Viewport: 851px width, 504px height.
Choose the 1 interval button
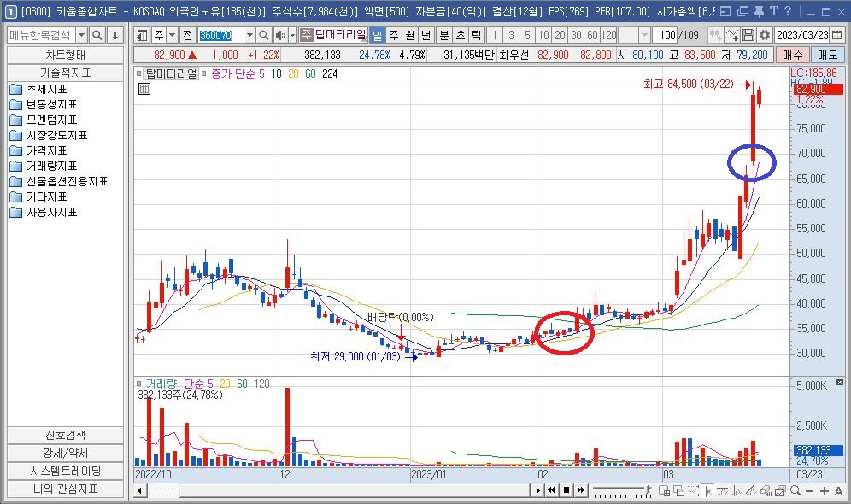(495, 35)
